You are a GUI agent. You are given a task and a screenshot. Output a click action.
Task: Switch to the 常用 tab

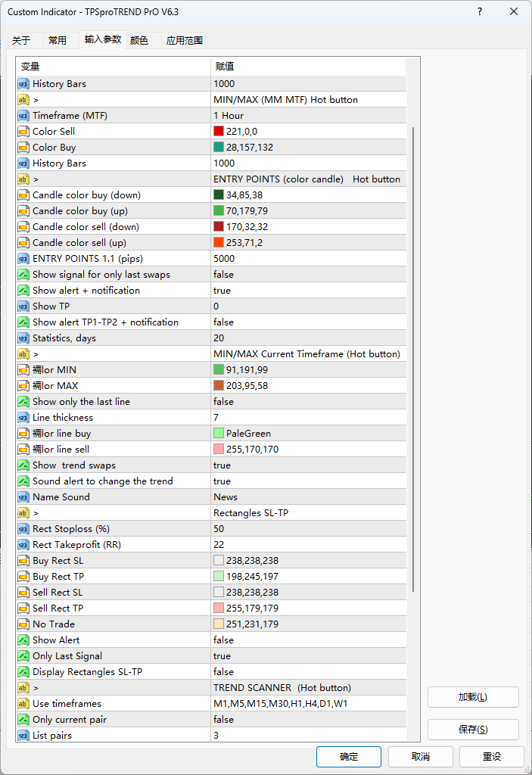tap(58, 41)
